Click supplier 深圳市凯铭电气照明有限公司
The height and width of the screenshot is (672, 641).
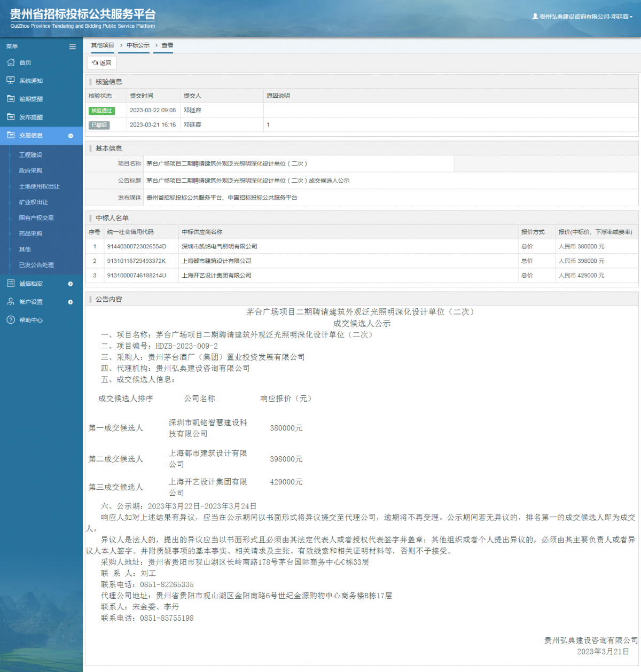[220, 247]
